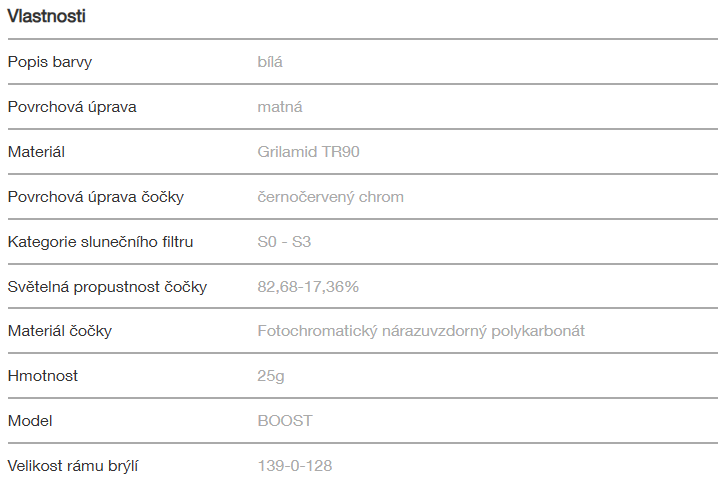Screen dimensions: 718x487
Task: Select the černočervený chrom value
Action: (x=330, y=197)
